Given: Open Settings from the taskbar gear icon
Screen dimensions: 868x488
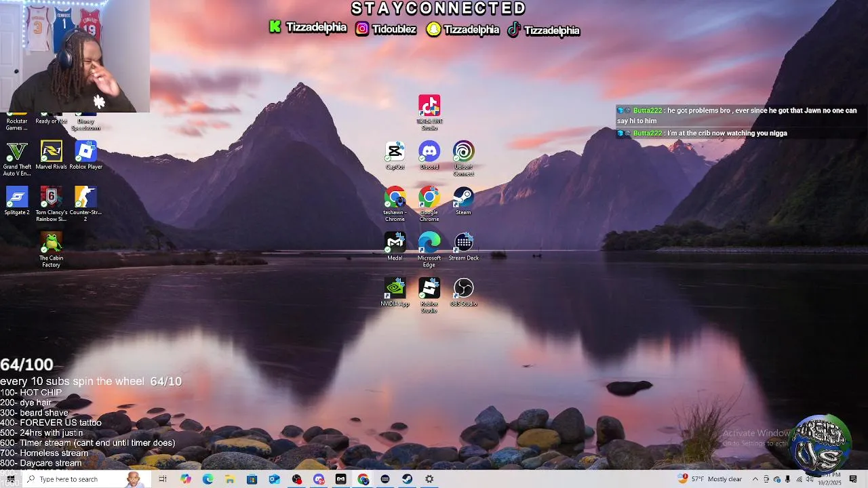Looking at the screenshot, I should coord(429,479).
